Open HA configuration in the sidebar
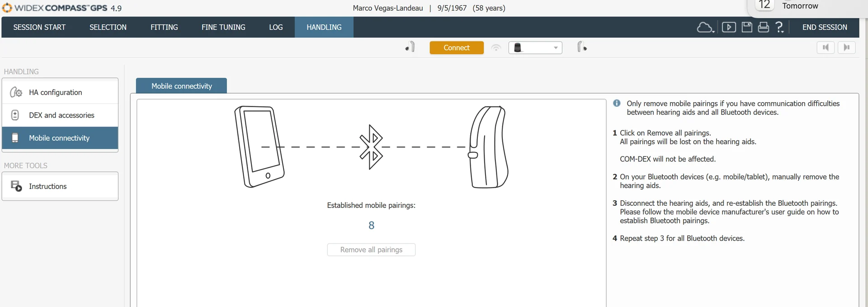 [x=60, y=92]
